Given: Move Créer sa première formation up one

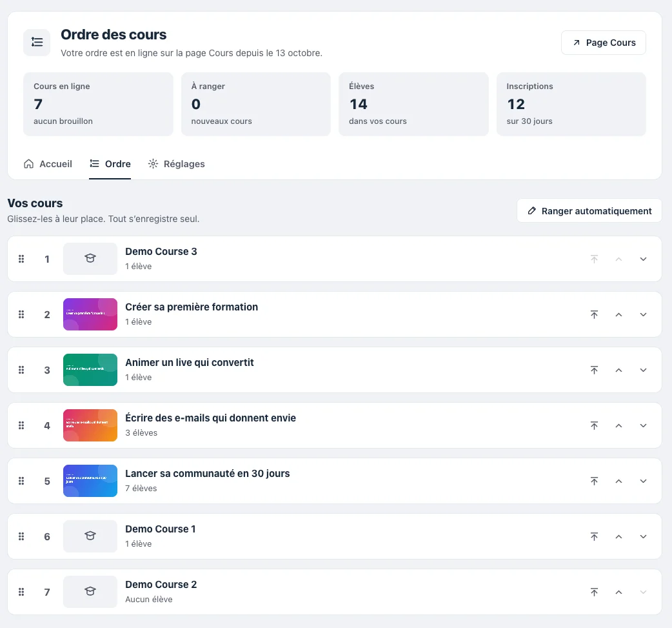Looking at the screenshot, I should tap(618, 314).
